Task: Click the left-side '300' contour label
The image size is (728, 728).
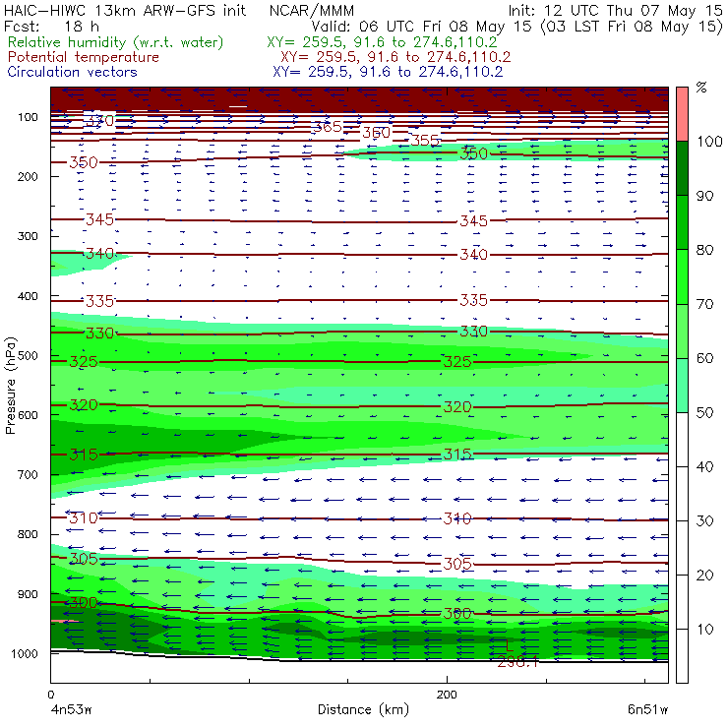Action: tap(84, 603)
